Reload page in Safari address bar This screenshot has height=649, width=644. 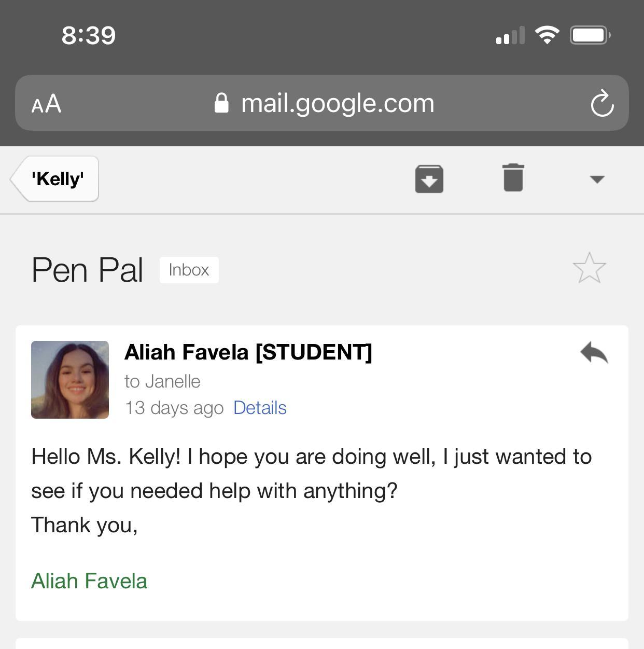[602, 104]
